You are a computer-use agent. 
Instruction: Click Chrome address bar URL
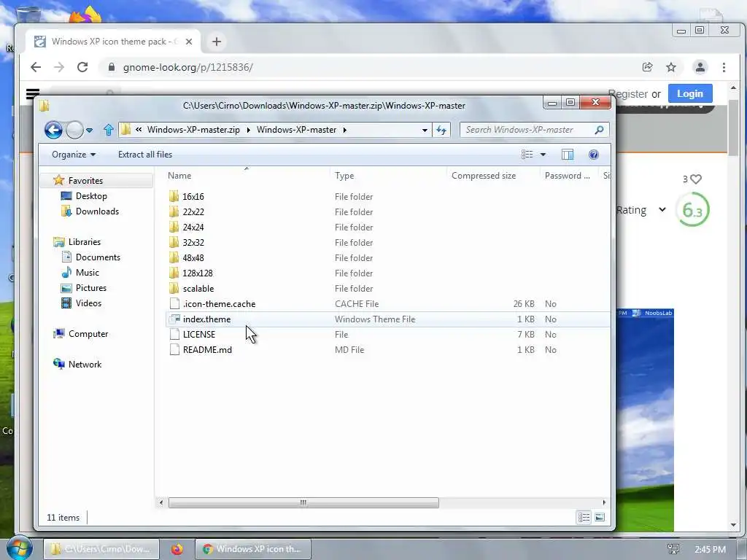[187, 67]
